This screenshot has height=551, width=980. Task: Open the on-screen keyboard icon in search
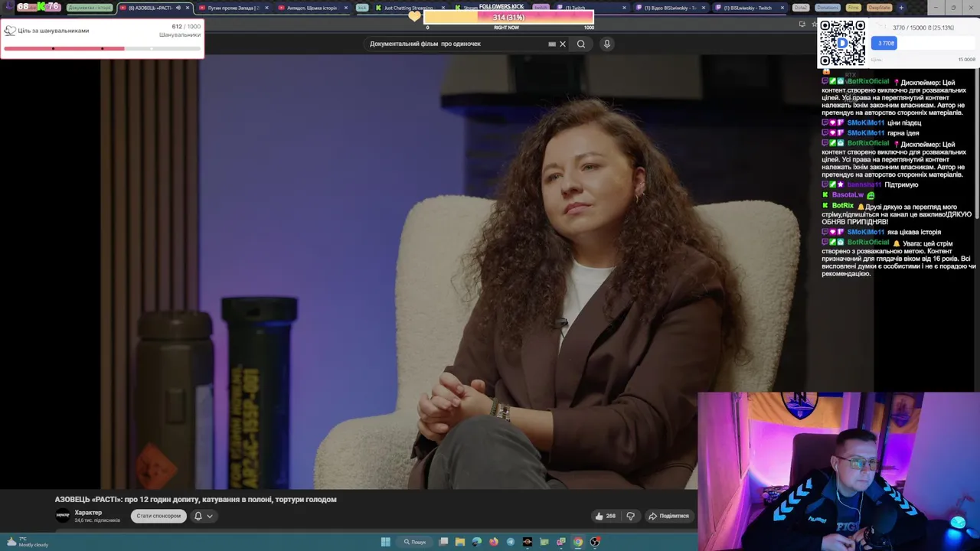(552, 44)
